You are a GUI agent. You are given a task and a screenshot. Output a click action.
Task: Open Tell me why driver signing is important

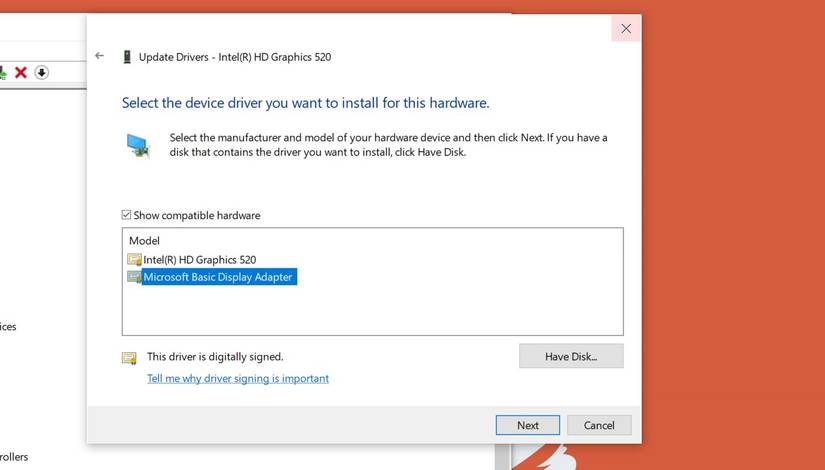[238, 379]
